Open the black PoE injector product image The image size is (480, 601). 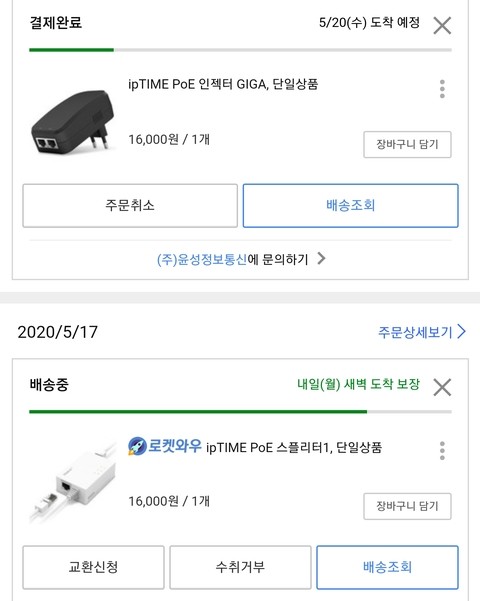(x=72, y=122)
